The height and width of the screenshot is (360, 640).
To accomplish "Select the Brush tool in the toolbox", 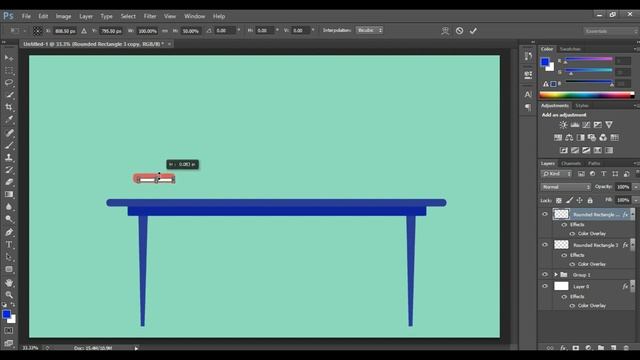I will [9, 145].
